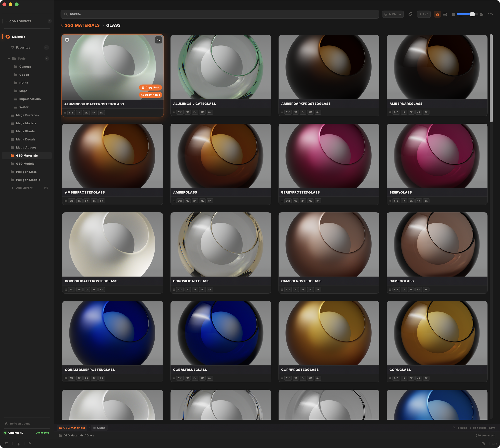
Task: Favorite the ALUMINOSILICATEFROSTEDGLASS material with the heart icon
Action: (x=67, y=40)
